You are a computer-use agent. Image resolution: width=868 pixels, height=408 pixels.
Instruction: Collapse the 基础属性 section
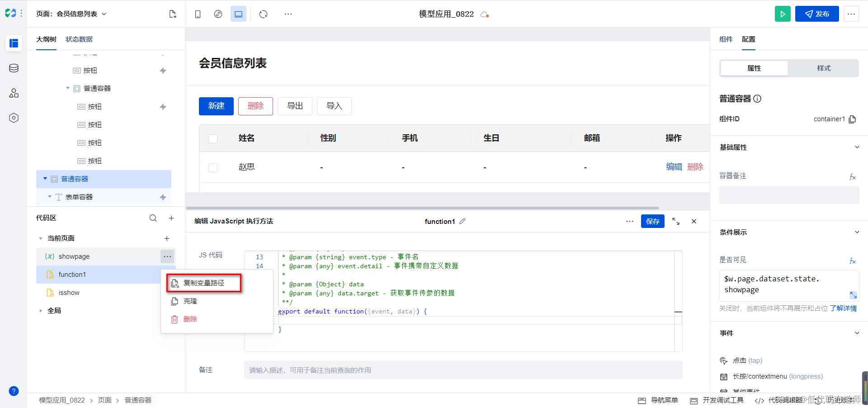[857, 147]
